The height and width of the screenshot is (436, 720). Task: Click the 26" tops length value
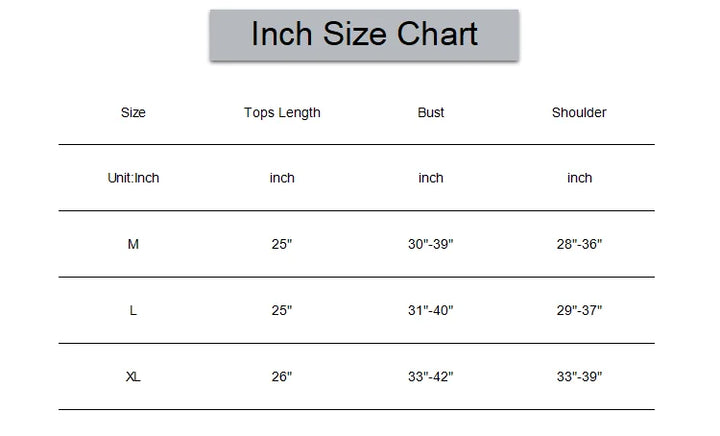point(282,377)
